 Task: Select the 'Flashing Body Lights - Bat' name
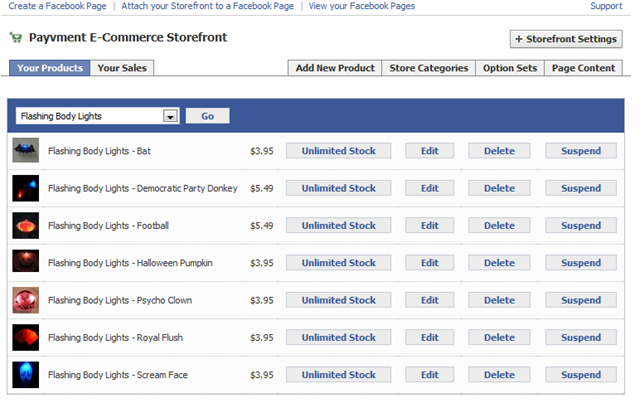point(99,151)
